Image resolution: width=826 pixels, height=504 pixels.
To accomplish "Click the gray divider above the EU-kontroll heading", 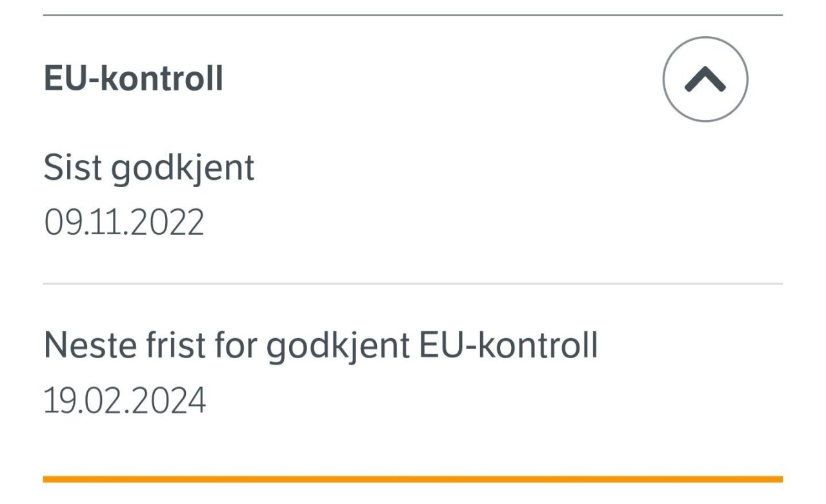I will [413, 15].
